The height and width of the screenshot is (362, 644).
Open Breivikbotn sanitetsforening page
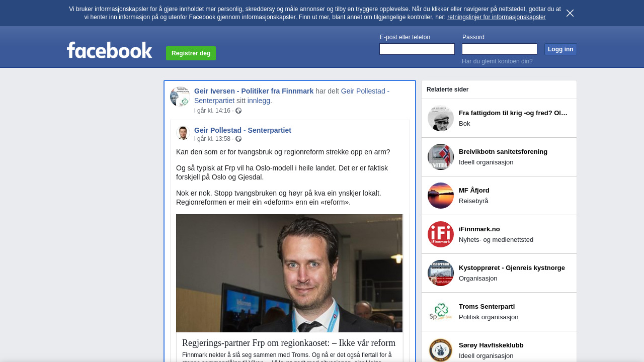(503, 152)
